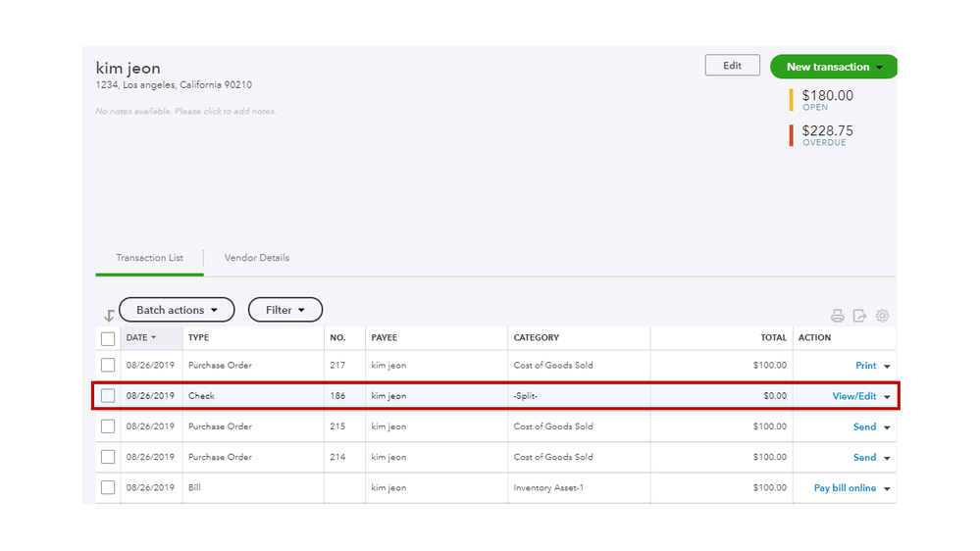
Task: Click the export to Excel icon
Action: tap(859, 316)
